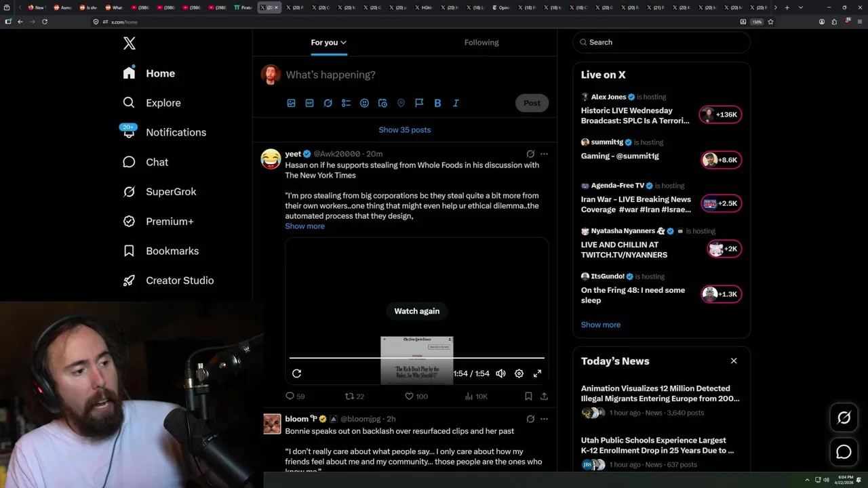Click the flag icon in composer toolbar
This screenshot has width=868, height=488.
pyautogui.click(x=419, y=103)
